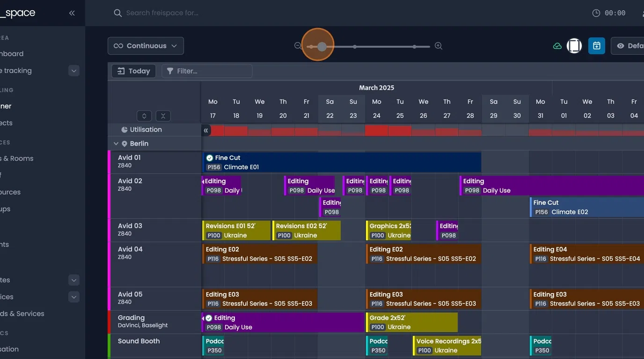This screenshot has width=644, height=359.
Task: Click the double-arrow button beside Utilisation
Action: [x=206, y=130]
